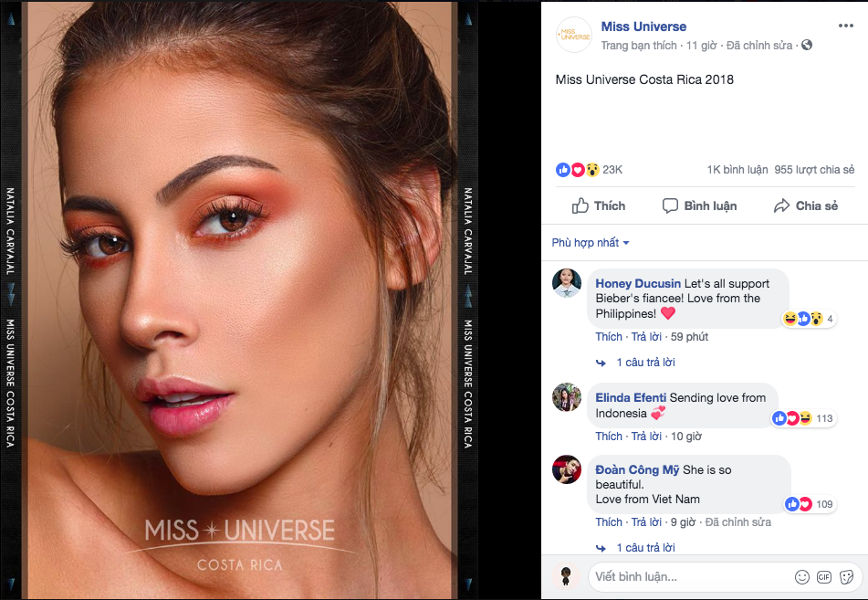The width and height of the screenshot is (868, 600).
Task: Click the globe public-privacy icon
Action: click(x=807, y=45)
